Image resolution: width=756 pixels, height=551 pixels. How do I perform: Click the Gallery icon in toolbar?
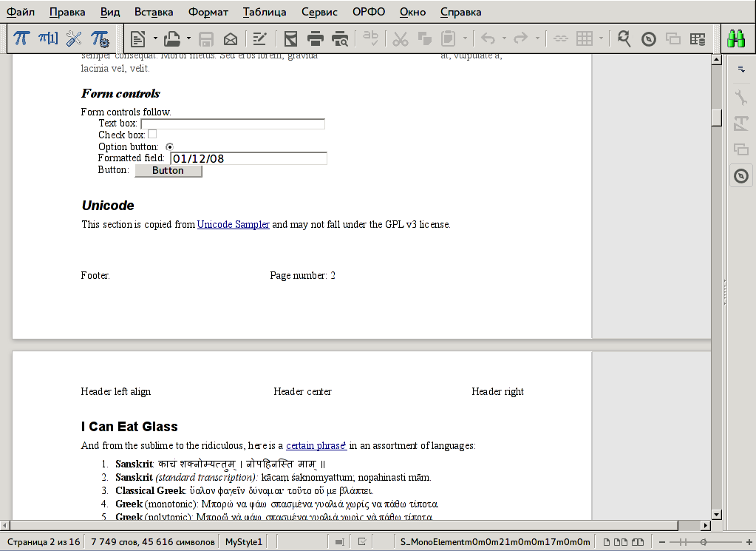tap(673, 38)
